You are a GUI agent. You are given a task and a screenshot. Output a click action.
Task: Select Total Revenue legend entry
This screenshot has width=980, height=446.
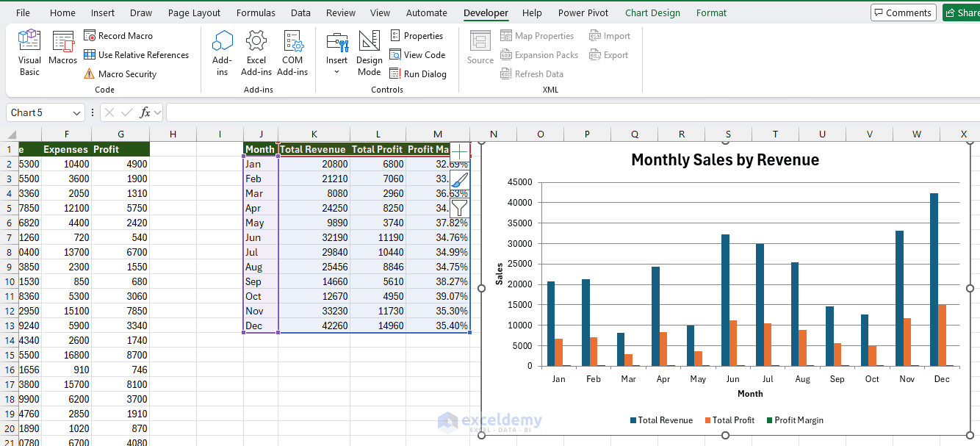(661, 420)
